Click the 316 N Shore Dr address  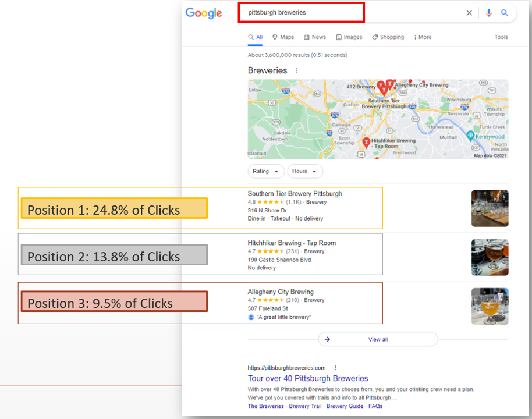(x=267, y=210)
